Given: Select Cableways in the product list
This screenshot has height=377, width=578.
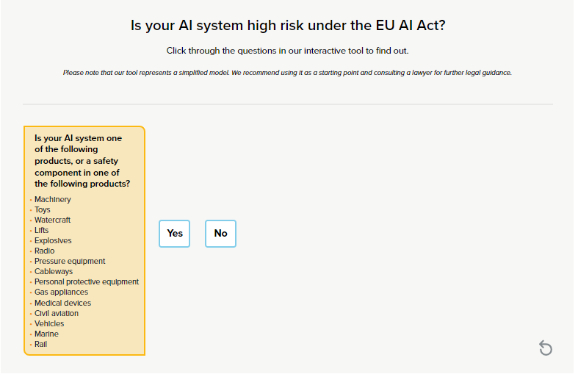Looking at the screenshot, I should point(53,272).
